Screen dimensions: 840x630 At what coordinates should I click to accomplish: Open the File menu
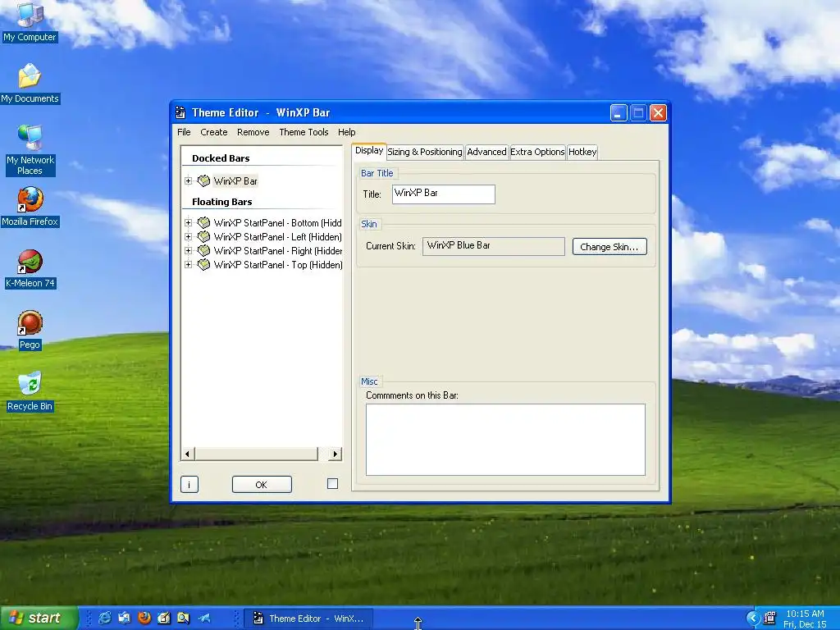184,132
